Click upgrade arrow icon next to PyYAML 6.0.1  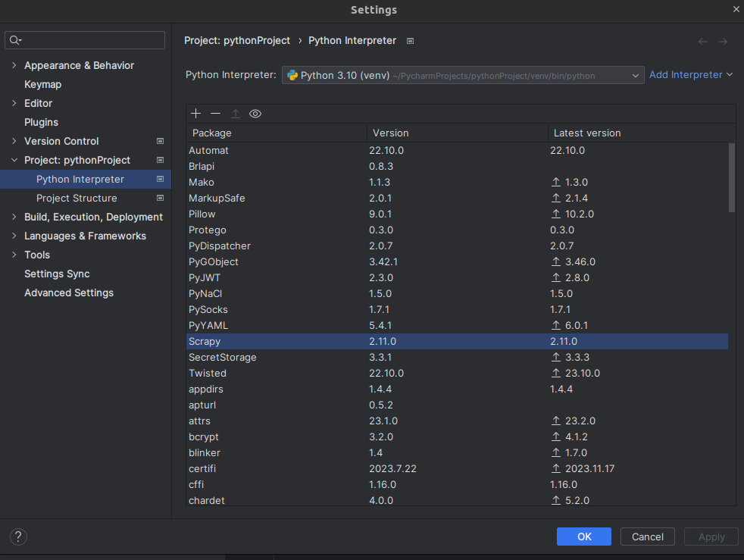click(x=556, y=325)
